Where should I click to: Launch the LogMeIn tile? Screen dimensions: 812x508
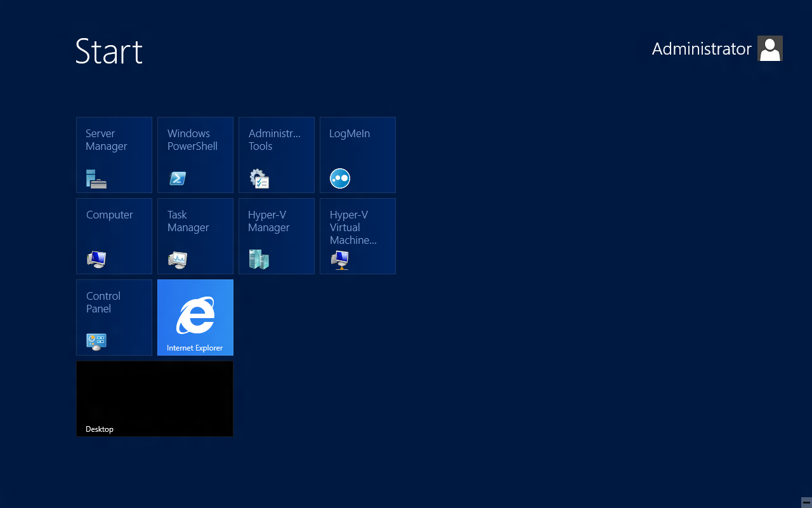click(x=358, y=155)
